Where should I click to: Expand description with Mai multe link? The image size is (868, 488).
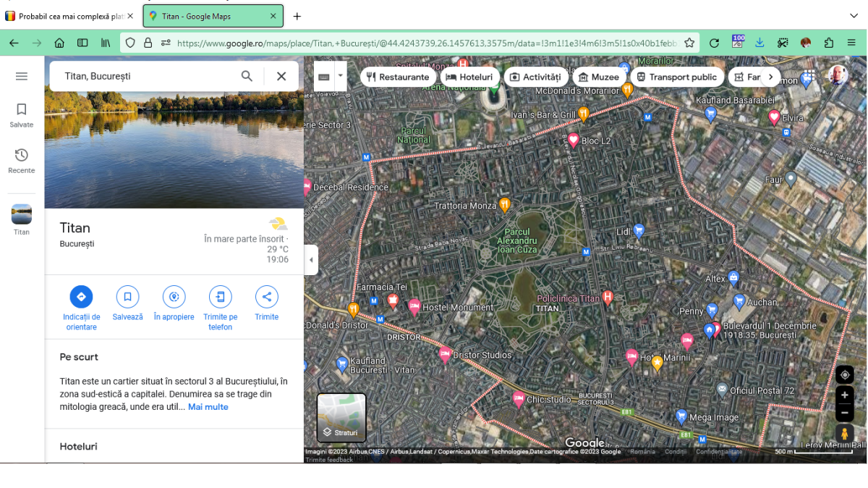click(x=208, y=407)
